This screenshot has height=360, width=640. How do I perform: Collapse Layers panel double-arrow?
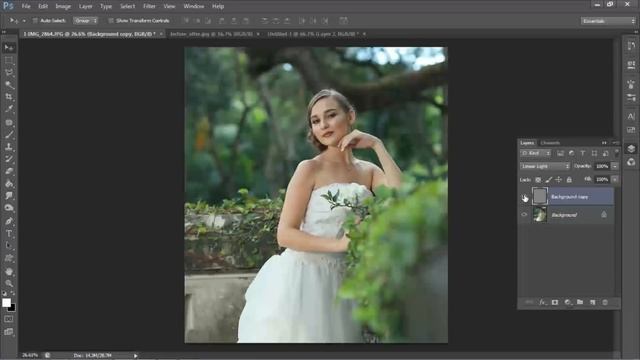tap(604, 143)
